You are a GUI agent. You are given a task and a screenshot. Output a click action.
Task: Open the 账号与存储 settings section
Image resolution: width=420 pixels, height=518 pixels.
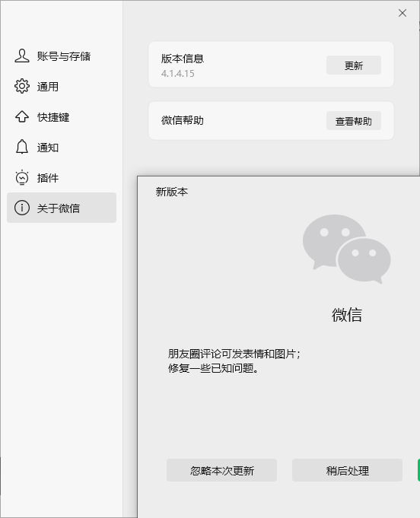click(x=62, y=56)
